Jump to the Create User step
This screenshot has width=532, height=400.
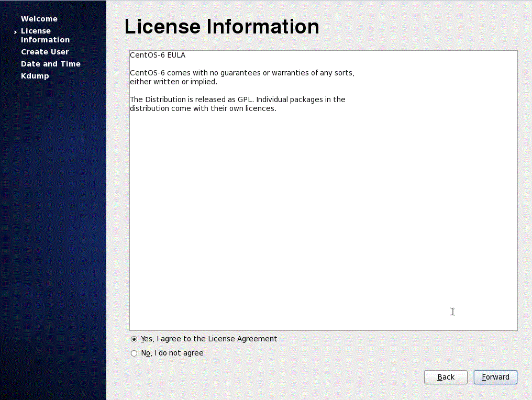(x=45, y=52)
